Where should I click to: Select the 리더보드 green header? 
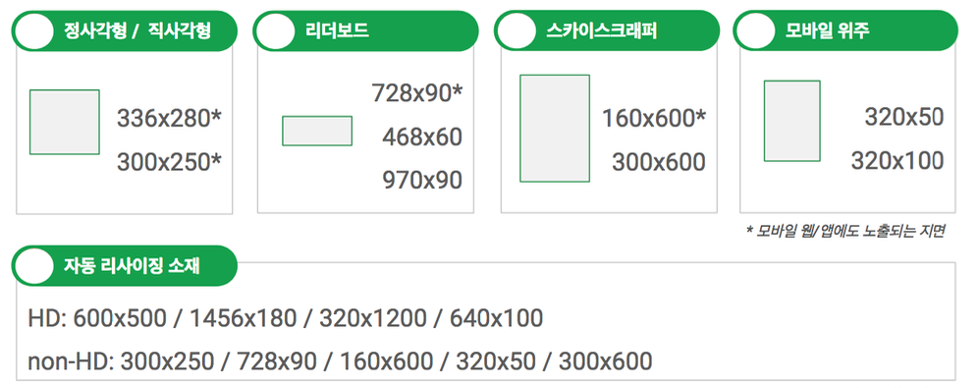click(x=365, y=31)
